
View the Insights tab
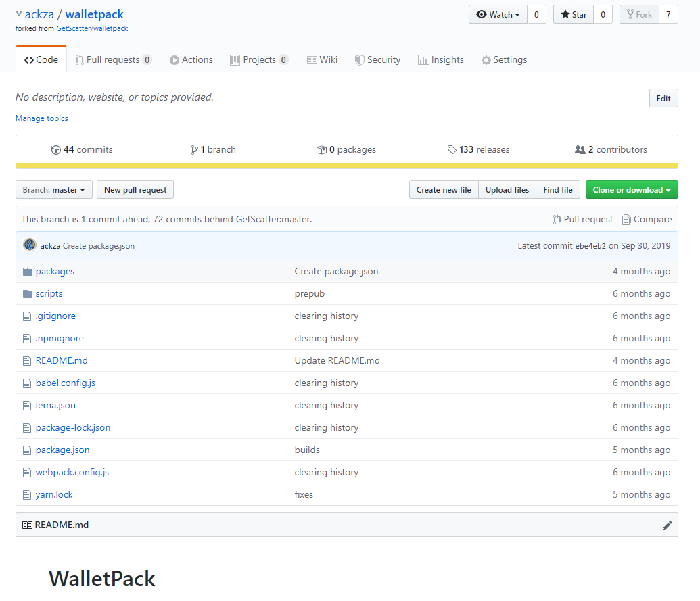coord(440,59)
